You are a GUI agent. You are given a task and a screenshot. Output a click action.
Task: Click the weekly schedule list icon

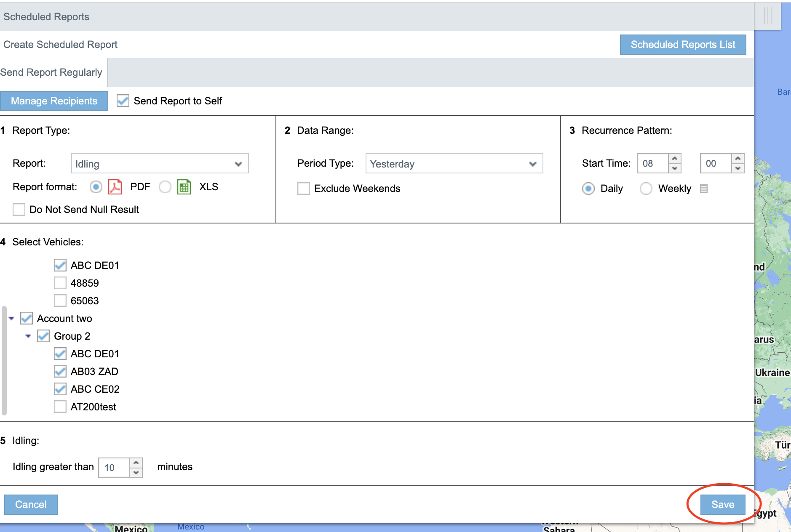point(703,189)
